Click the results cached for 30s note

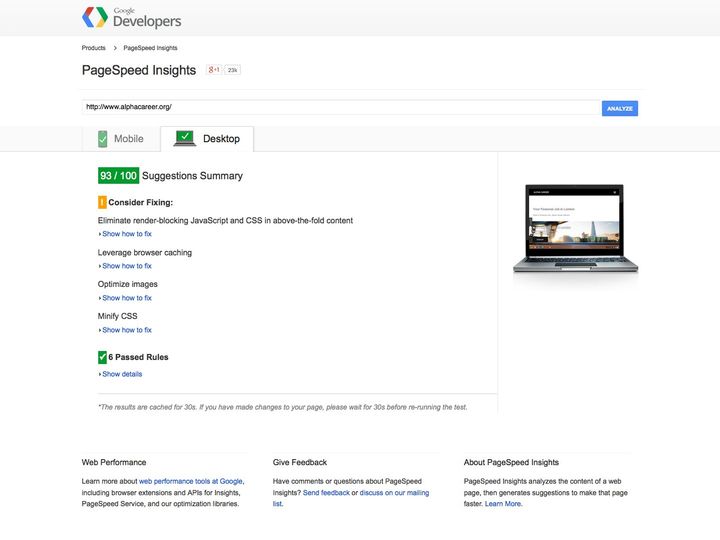point(282,407)
